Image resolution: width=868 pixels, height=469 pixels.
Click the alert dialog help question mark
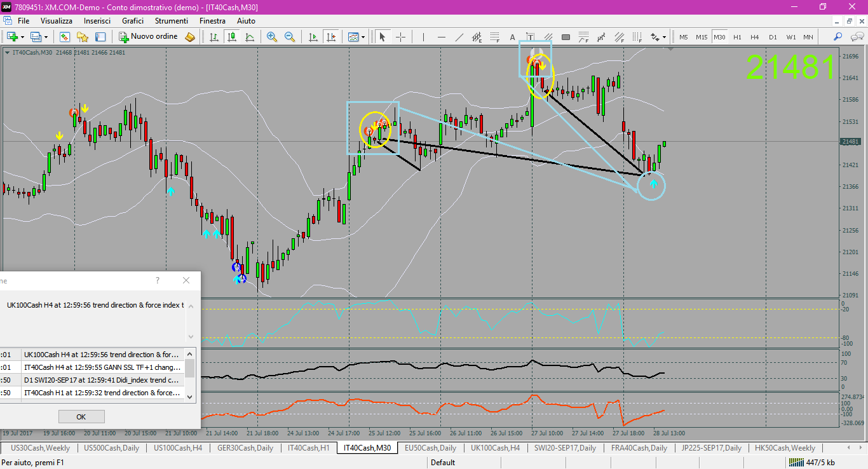pyautogui.click(x=158, y=280)
